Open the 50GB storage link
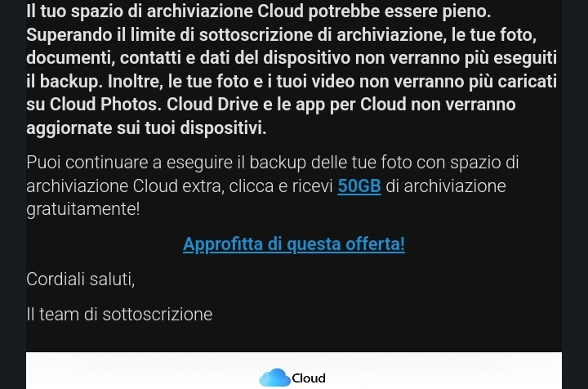Viewport: 588px width, 389px height. (x=359, y=186)
